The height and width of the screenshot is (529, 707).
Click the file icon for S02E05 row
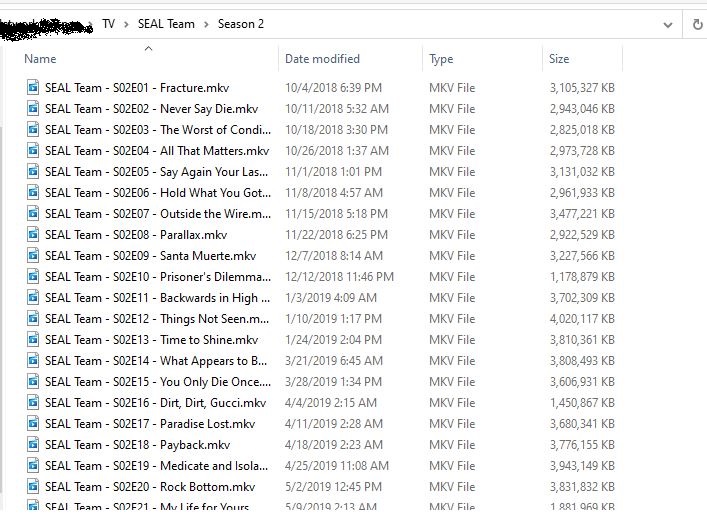click(x=33, y=171)
